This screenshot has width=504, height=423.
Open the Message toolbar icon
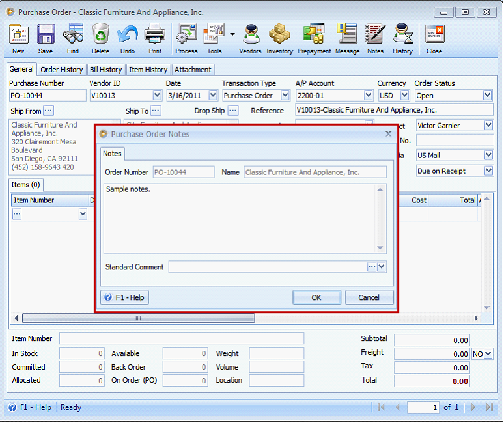pos(348,38)
